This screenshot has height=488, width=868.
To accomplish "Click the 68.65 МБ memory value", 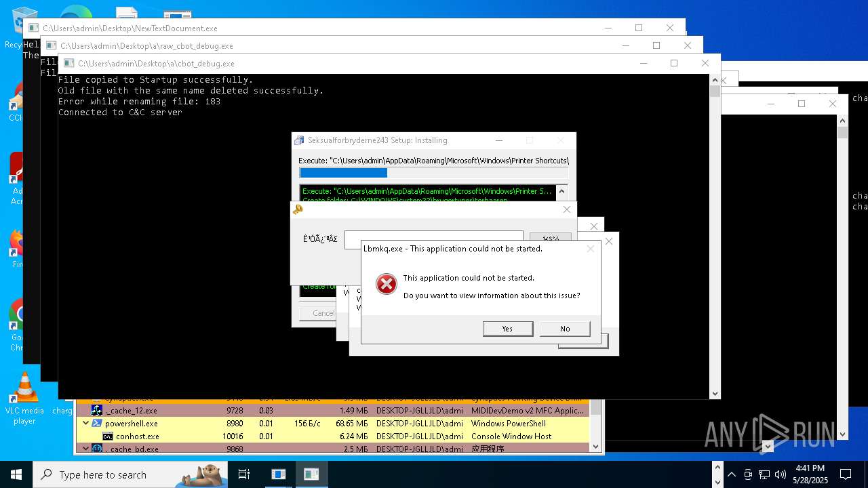I will [351, 423].
